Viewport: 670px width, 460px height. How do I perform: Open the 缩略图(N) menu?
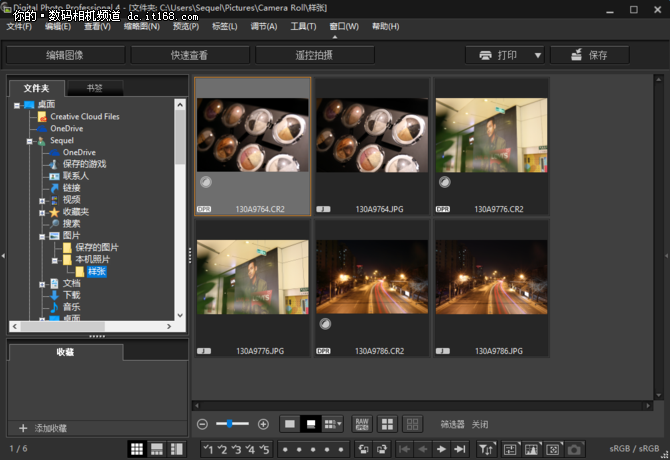click(142, 26)
